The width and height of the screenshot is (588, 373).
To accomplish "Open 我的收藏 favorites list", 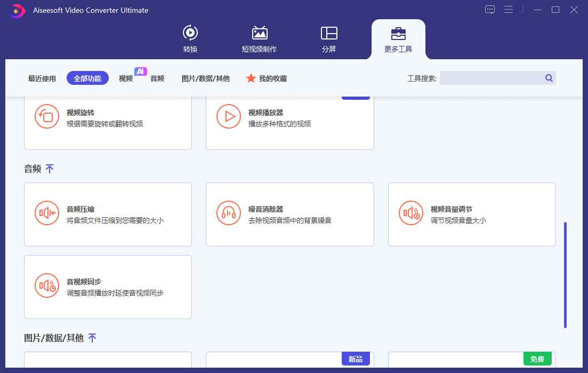I will (267, 78).
